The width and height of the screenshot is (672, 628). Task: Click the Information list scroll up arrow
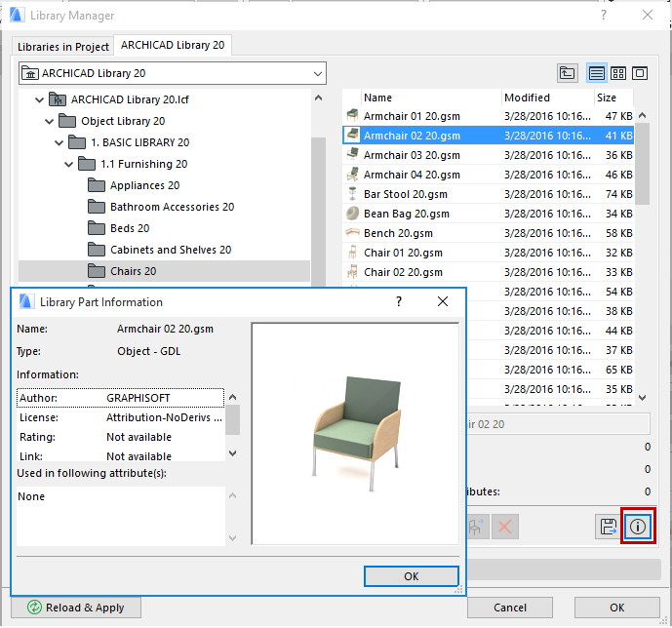[x=233, y=397]
